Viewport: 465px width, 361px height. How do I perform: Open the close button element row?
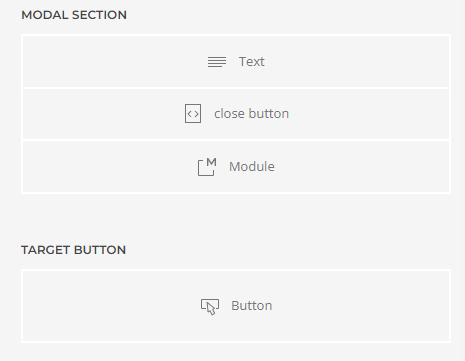tap(236, 114)
